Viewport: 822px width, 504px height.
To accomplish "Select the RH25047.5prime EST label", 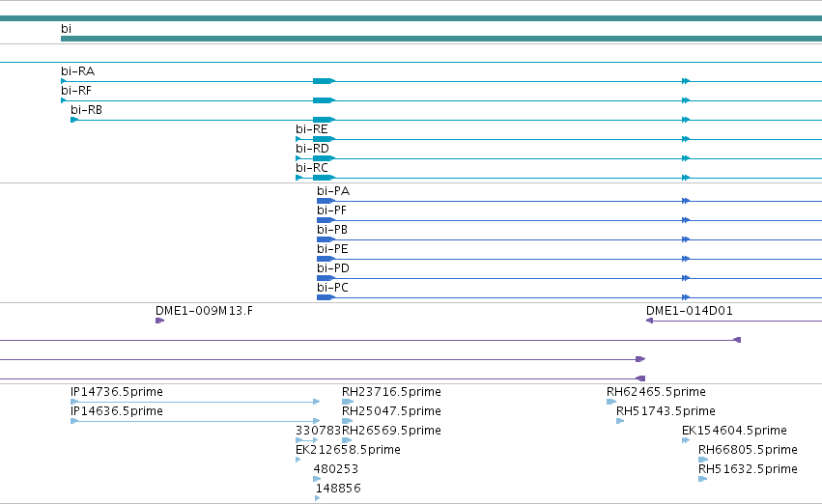I will [391, 411].
